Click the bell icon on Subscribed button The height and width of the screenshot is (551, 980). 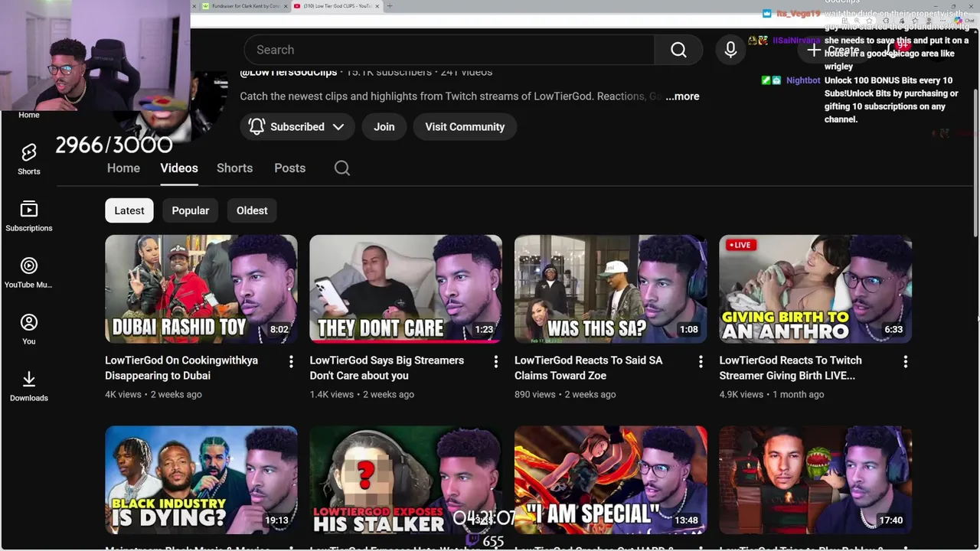(x=257, y=127)
